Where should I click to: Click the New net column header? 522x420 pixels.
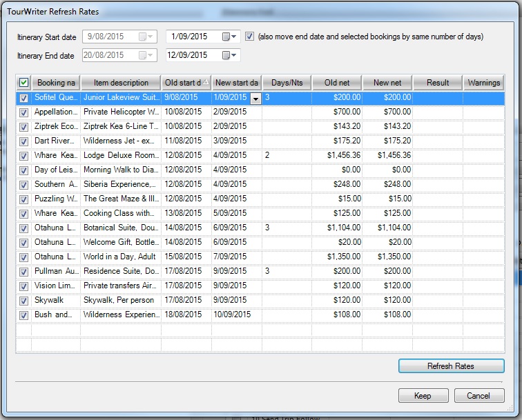[387, 83]
